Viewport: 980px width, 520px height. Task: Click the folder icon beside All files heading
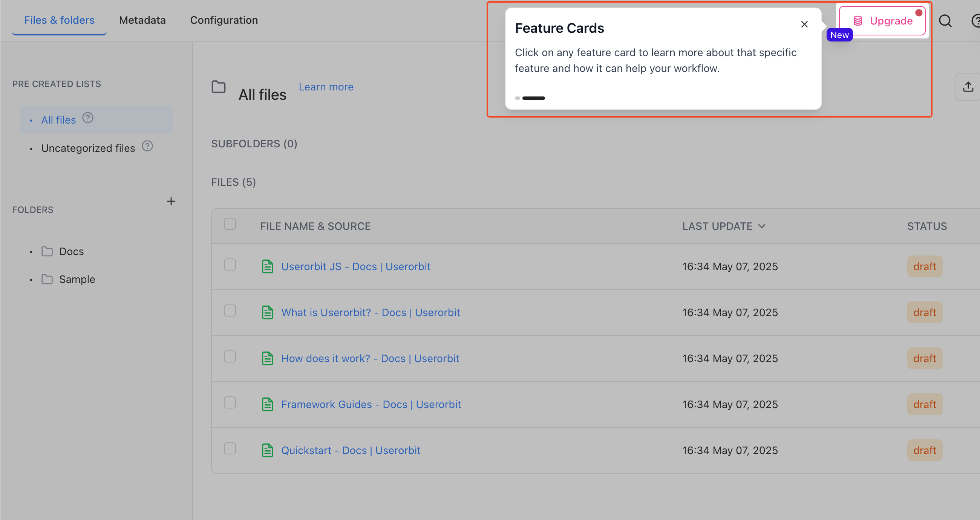[218, 87]
